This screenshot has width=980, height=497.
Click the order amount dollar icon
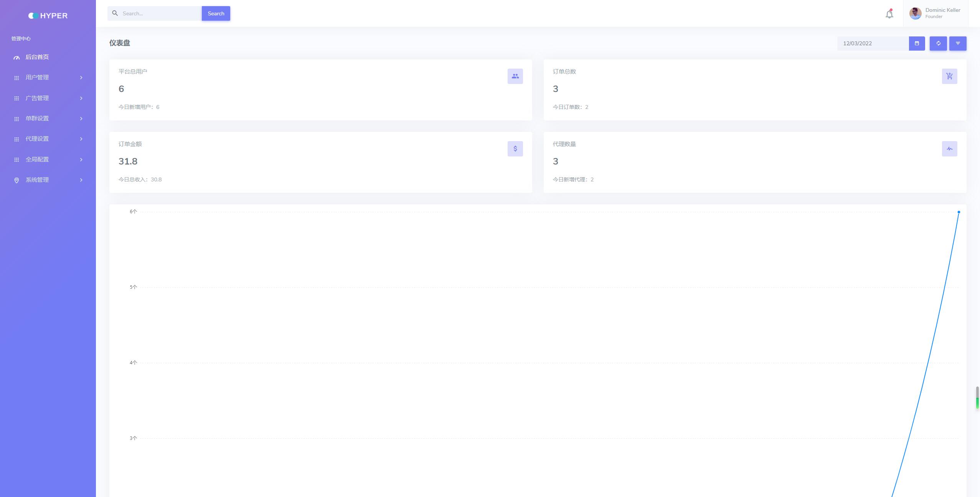[515, 149]
